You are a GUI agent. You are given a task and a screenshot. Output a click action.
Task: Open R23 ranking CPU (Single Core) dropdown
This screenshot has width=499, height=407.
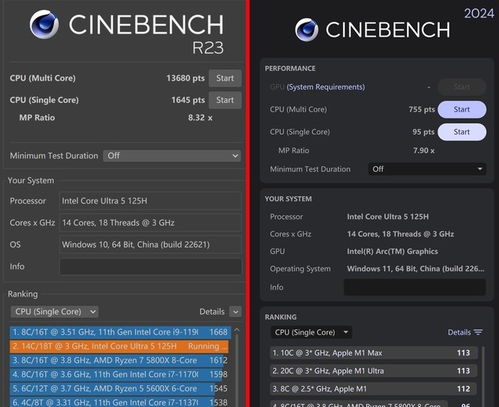(x=55, y=312)
